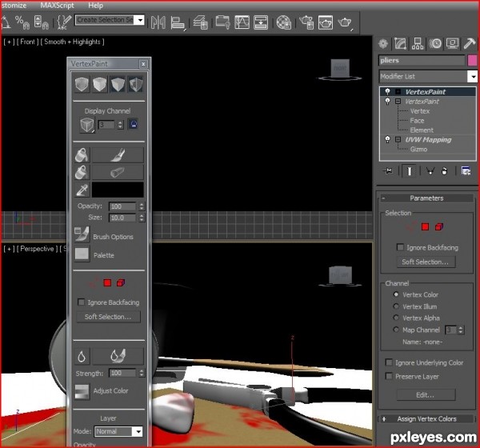
Task: Click the Mirror tool icon
Action: [158, 22]
